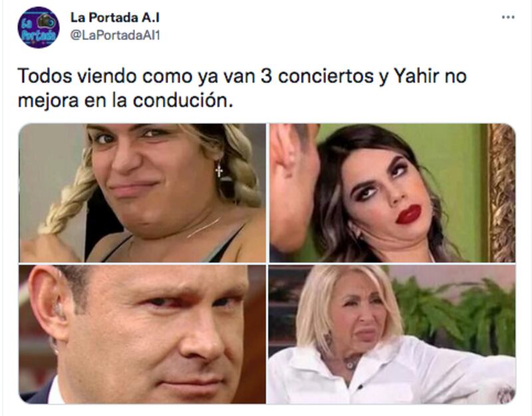Open photo of frowning man in suit
532x416 pixels.
(142, 335)
